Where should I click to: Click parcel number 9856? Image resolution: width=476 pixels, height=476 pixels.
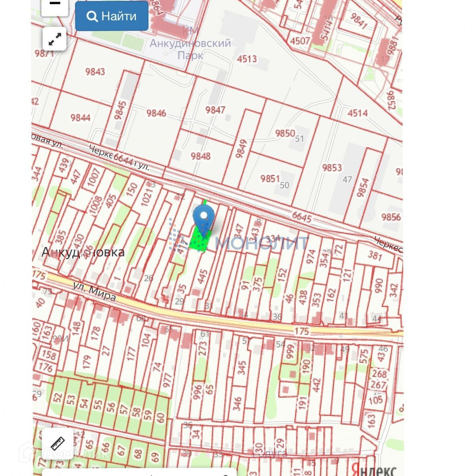coord(391,217)
